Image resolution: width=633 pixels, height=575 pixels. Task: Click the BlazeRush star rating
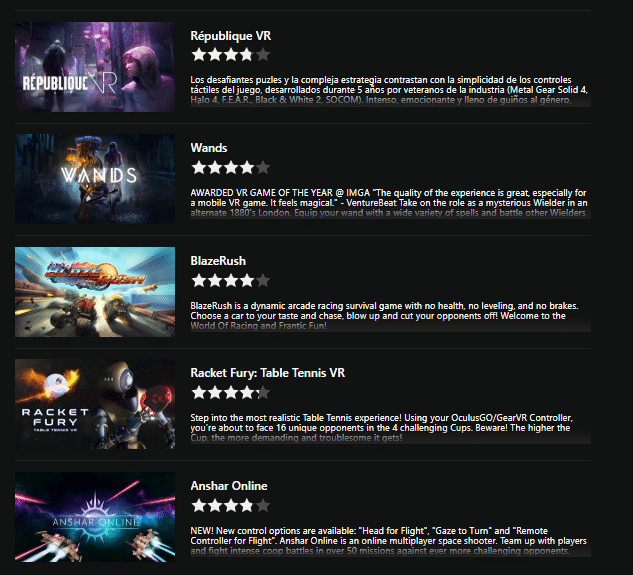point(231,280)
